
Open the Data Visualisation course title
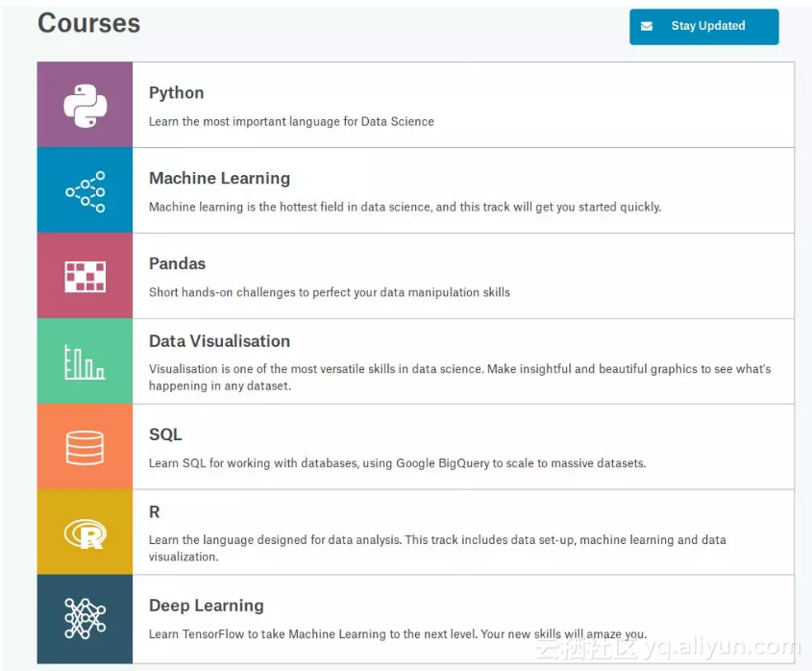[x=219, y=341]
